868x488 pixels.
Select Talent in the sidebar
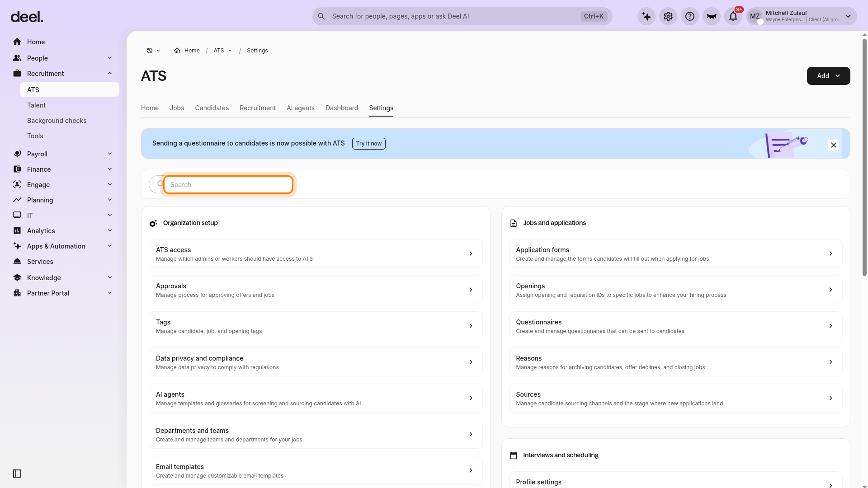[70, 105]
